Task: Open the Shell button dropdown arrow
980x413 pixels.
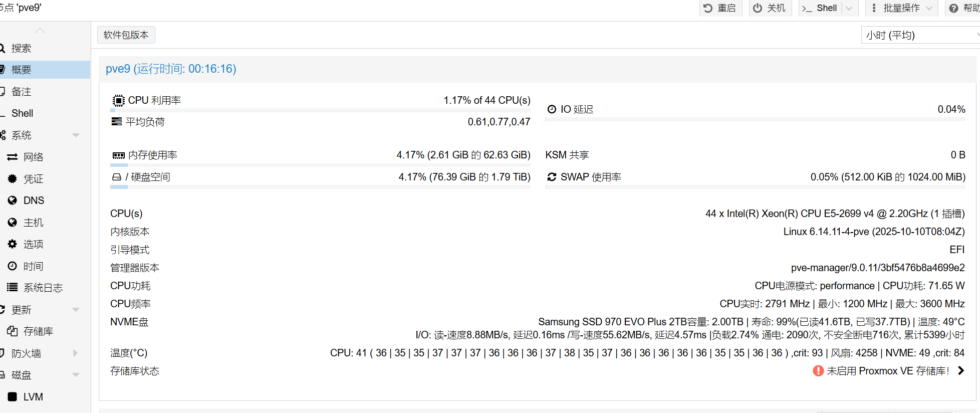Action: [849, 8]
